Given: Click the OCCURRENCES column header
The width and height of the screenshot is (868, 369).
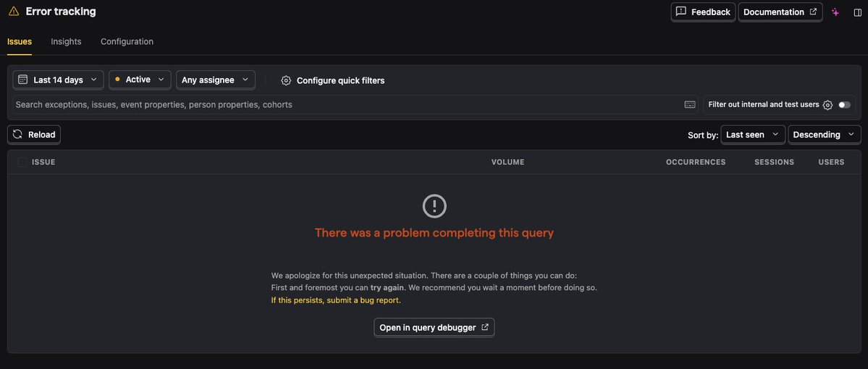Looking at the screenshot, I should (695, 162).
